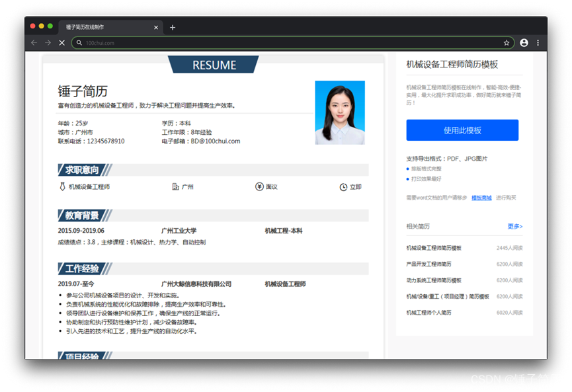Click the macOS red close window button
The width and height of the screenshot is (572, 392).
point(32,26)
